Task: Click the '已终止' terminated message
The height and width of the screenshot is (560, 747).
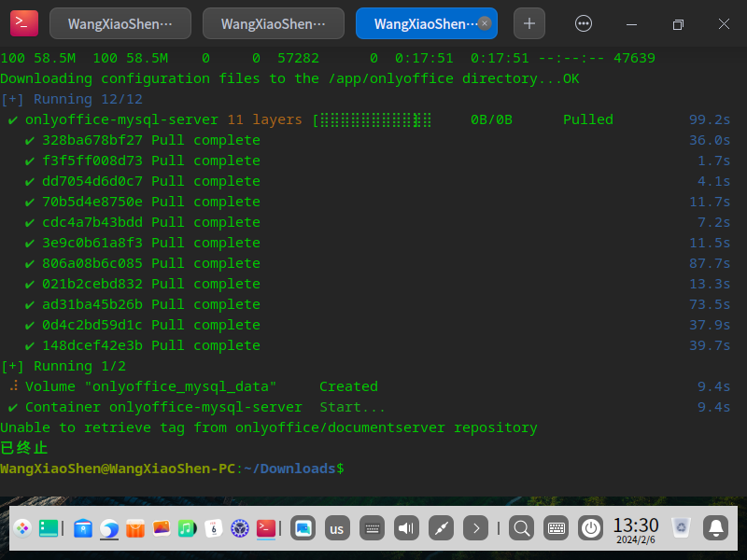Action: point(24,448)
